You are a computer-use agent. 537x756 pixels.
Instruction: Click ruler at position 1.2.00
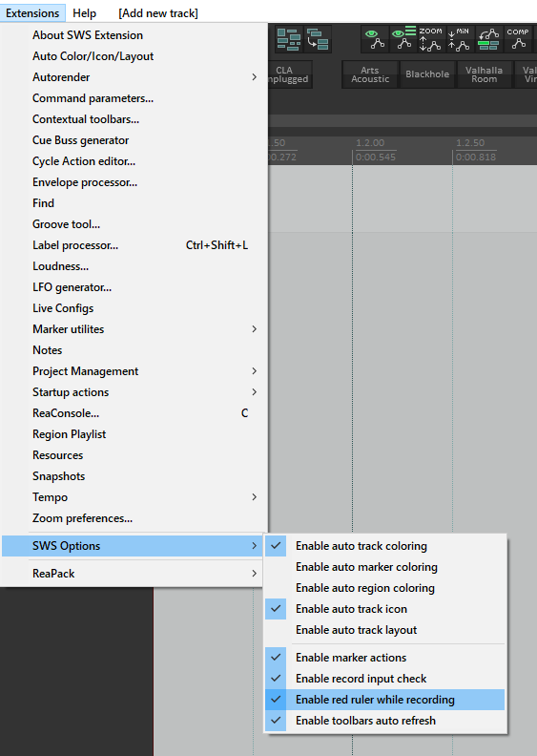click(x=370, y=143)
